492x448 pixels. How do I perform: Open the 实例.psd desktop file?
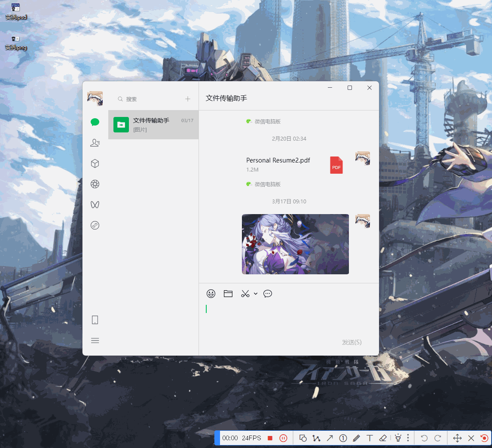click(16, 11)
